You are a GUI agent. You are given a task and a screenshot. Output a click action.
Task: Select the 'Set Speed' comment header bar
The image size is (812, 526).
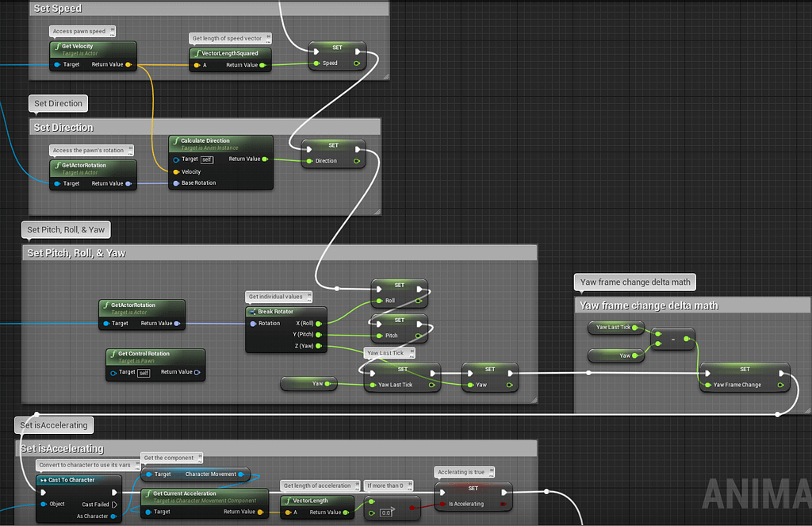pos(206,8)
